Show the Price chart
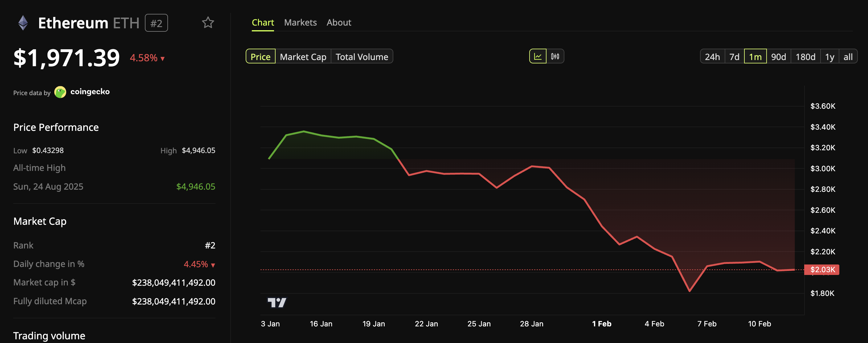868x343 pixels. [x=260, y=56]
